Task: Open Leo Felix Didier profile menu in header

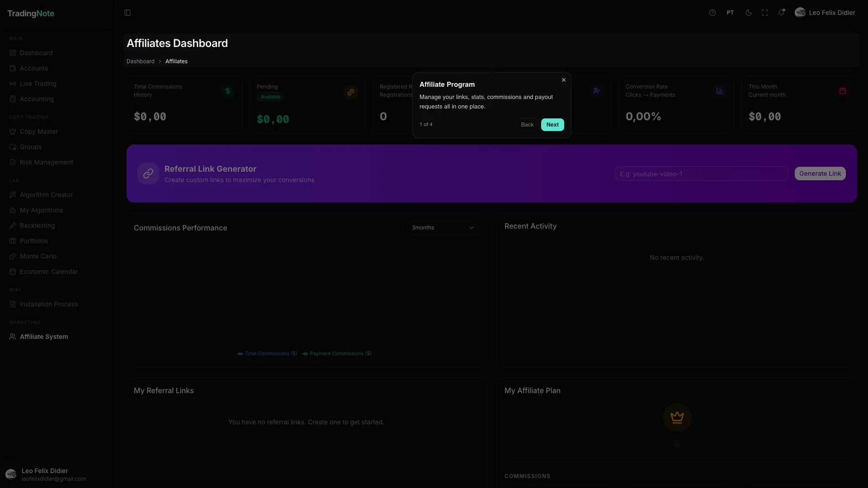Action: coord(825,13)
